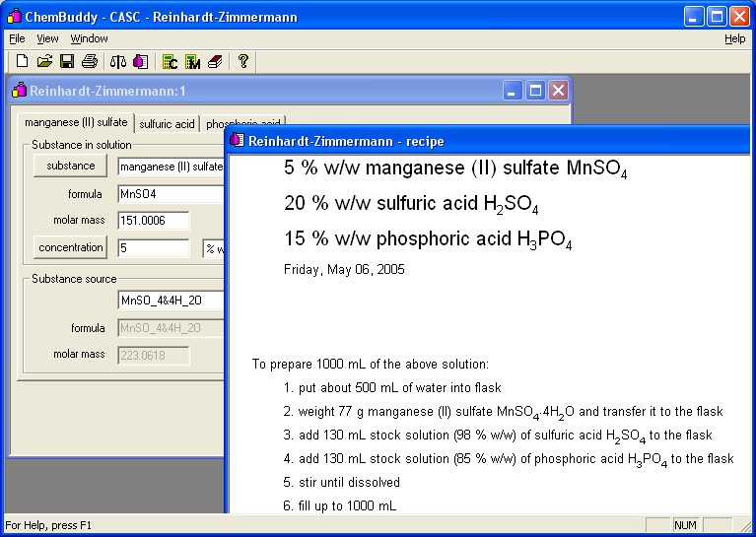The width and height of the screenshot is (756, 537).
Task: Click the recipe bottle toolbar icon
Action: [140, 62]
